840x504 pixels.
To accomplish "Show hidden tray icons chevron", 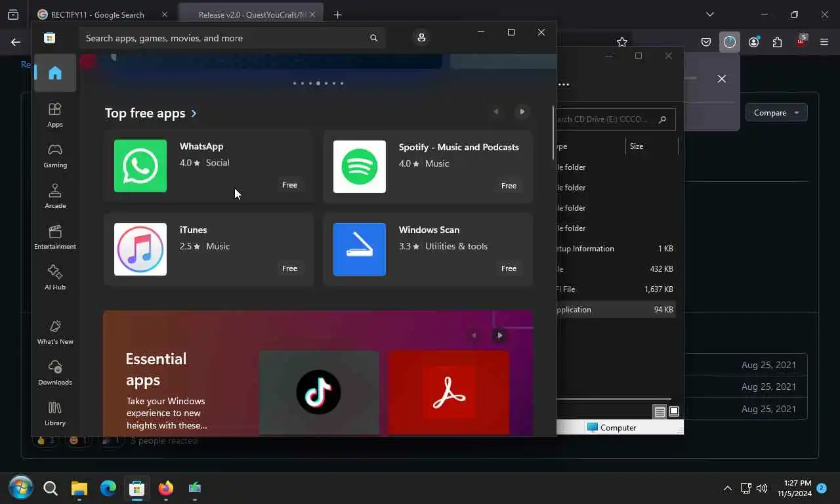I will pyautogui.click(x=727, y=488).
